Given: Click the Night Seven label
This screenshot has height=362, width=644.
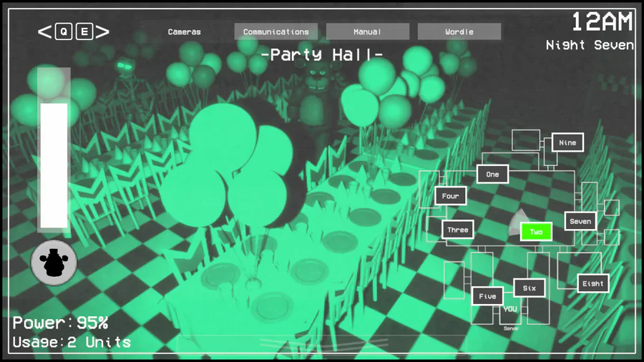Looking at the screenshot, I should 590,45.
